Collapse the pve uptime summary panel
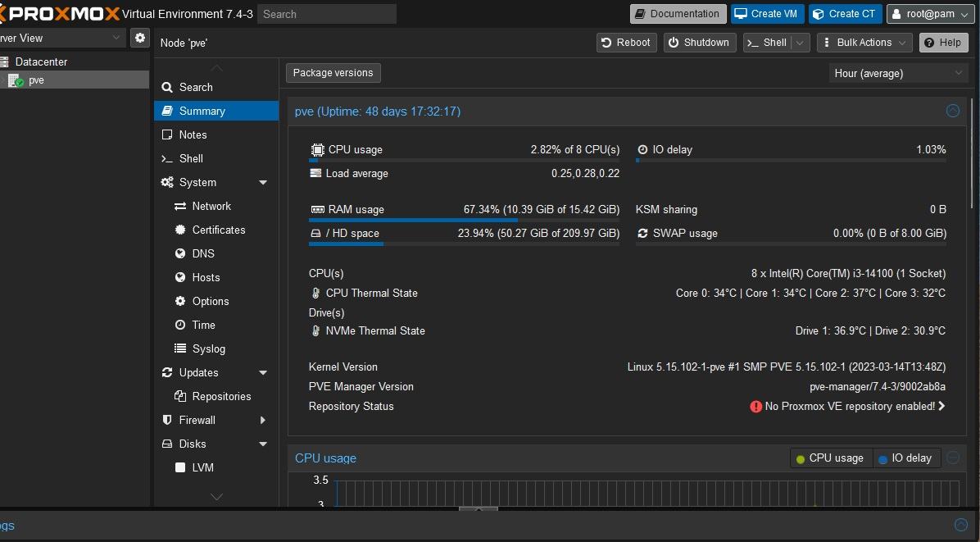Viewport: 980px width, 542px height. 952,111
